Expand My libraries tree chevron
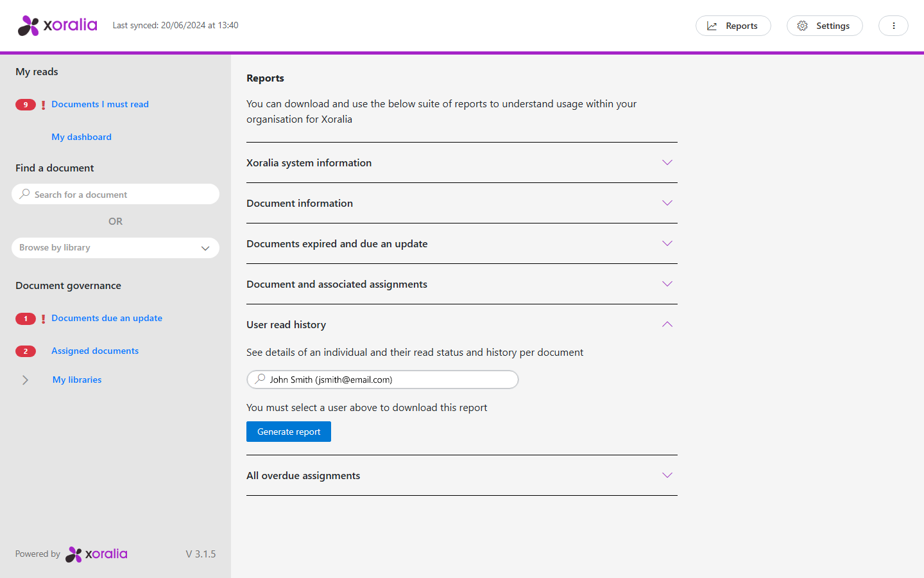 point(25,380)
